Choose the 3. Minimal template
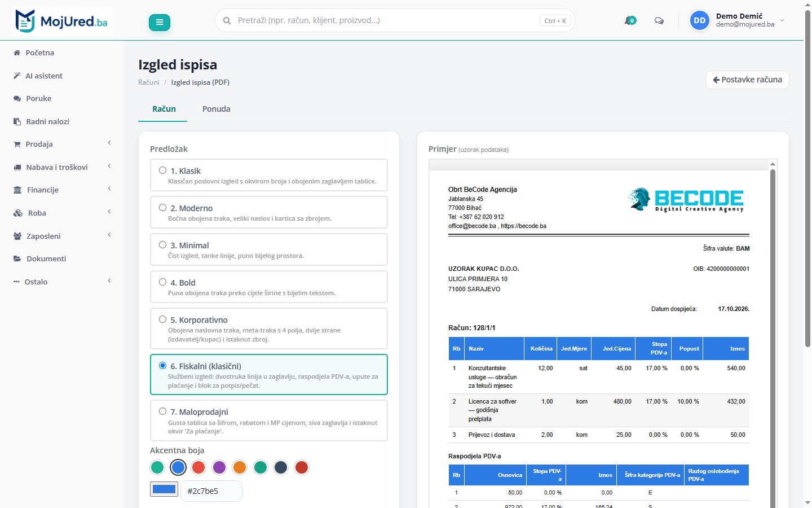Image resolution: width=812 pixels, height=508 pixels. click(x=269, y=249)
